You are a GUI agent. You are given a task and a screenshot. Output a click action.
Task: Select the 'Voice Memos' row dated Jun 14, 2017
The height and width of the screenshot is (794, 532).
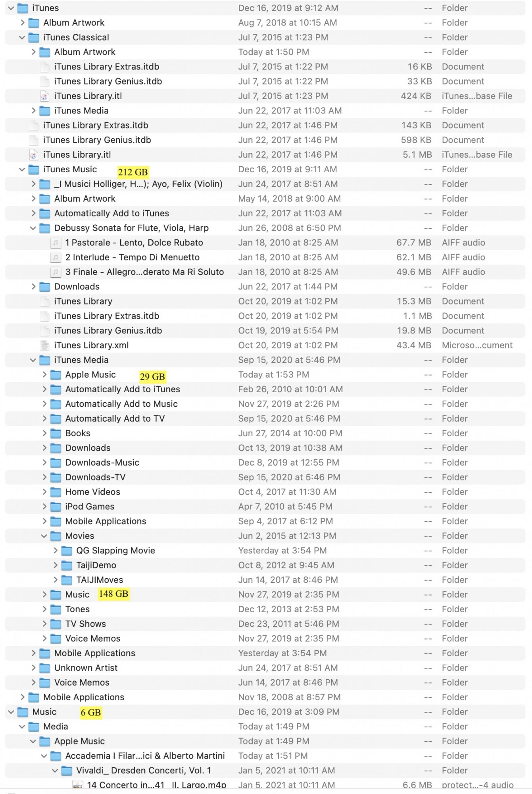pos(265,682)
